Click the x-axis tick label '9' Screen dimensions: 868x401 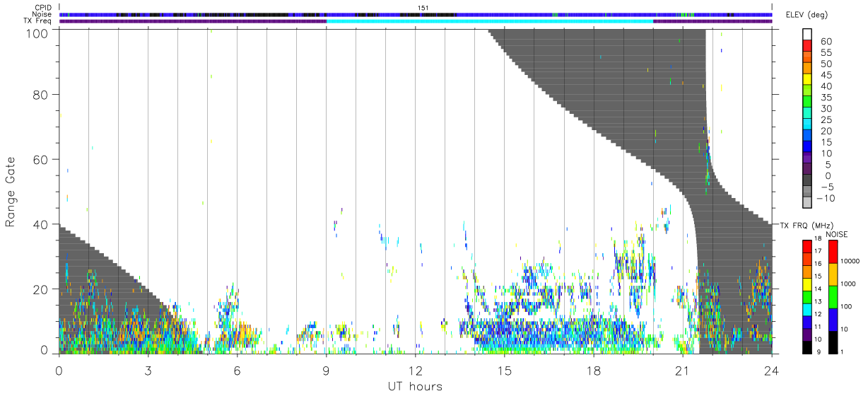(x=326, y=370)
